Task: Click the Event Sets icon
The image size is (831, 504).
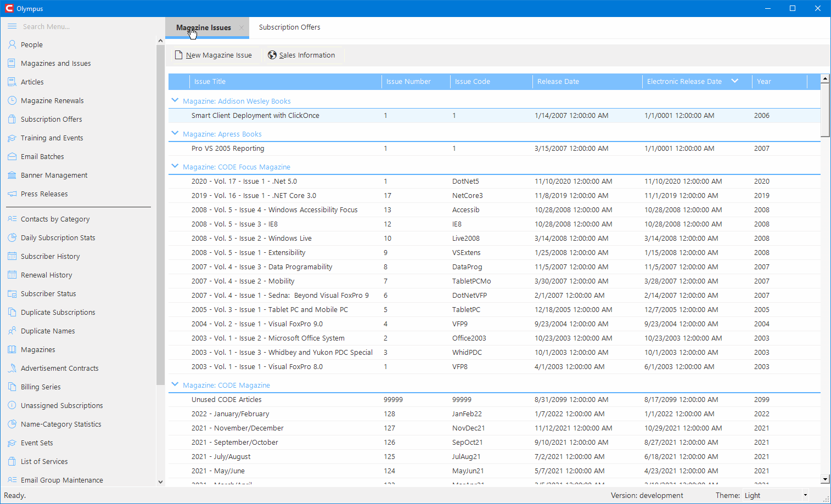Action: coord(12,443)
